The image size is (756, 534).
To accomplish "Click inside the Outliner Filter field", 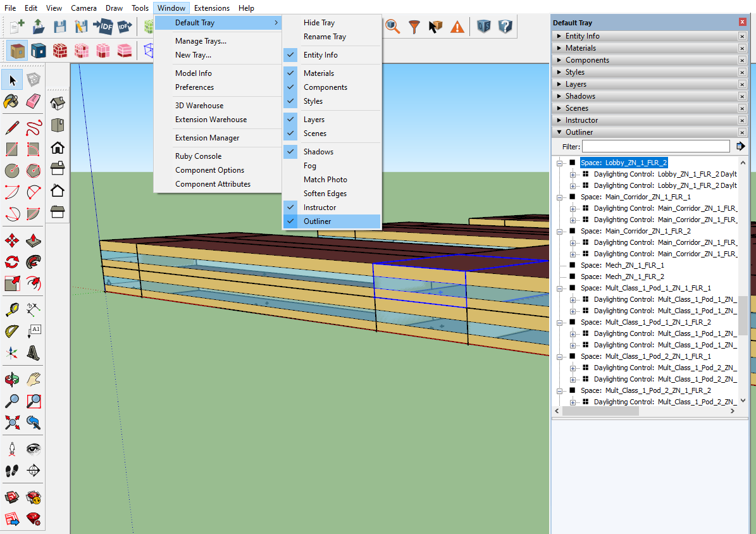I will [655, 146].
